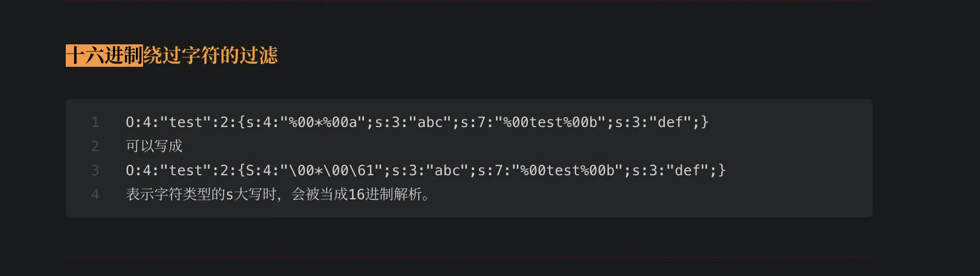This screenshot has width=980, height=276.
Task: Click line number 3 in code block
Action: pyautogui.click(x=95, y=170)
